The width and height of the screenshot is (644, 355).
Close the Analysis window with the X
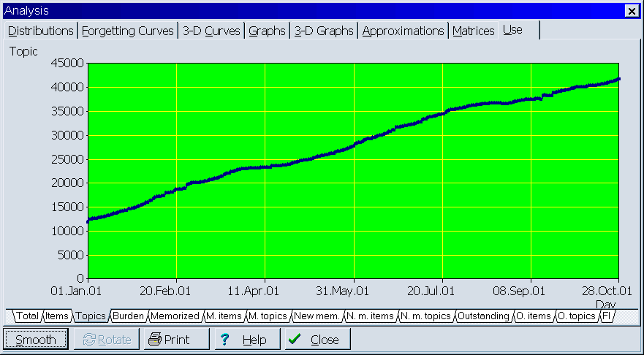pos(631,11)
